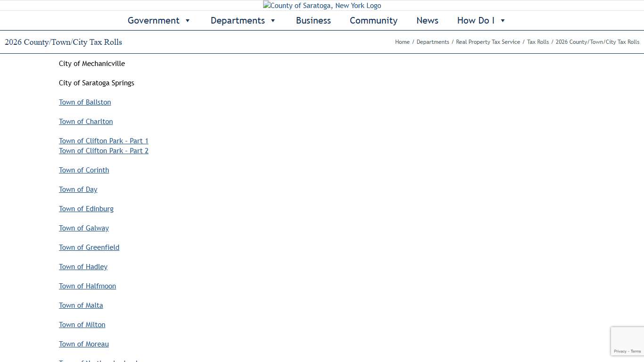
Task: Open the Town of Ballston tax roll
Action: pyautogui.click(x=85, y=102)
